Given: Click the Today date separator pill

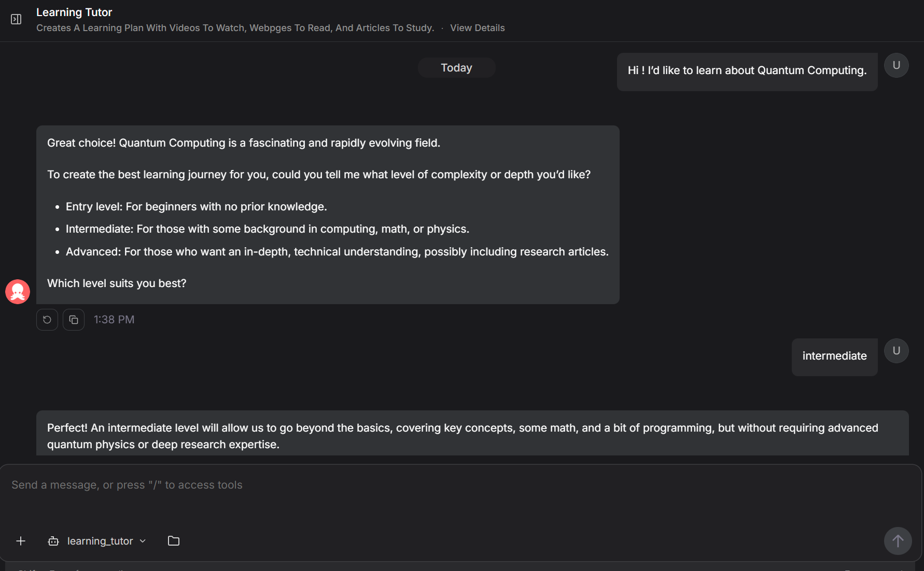Looking at the screenshot, I should [x=456, y=67].
